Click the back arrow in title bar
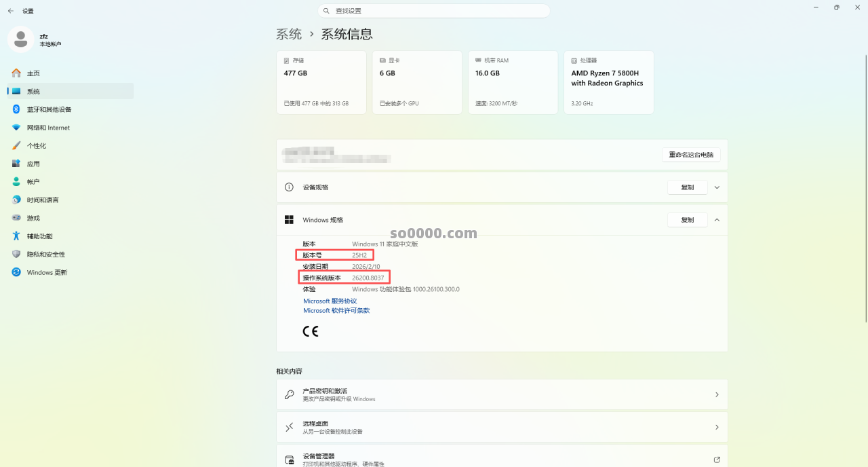 (x=11, y=11)
